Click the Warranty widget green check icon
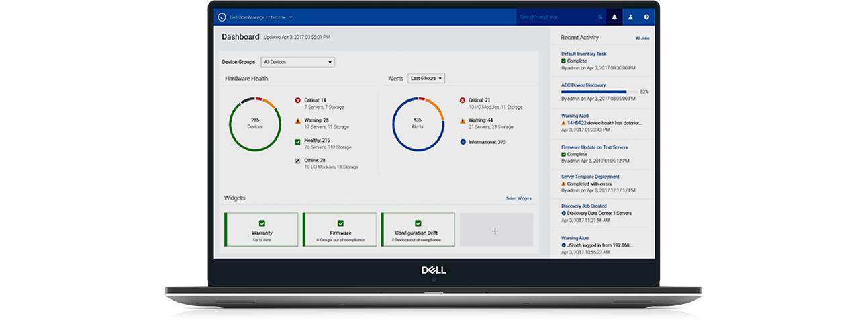This screenshot has width=868, height=320. click(262, 223)
